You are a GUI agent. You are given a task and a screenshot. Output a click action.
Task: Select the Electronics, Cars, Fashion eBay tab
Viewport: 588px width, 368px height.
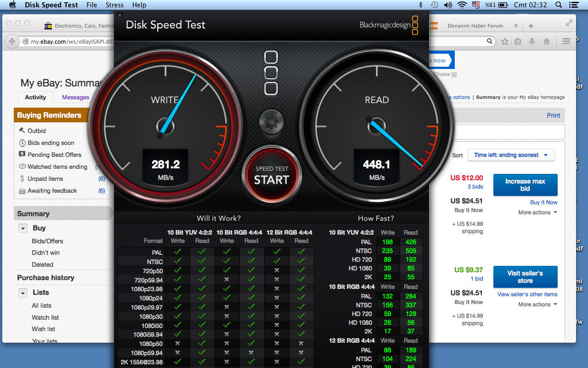click(79, 26)
